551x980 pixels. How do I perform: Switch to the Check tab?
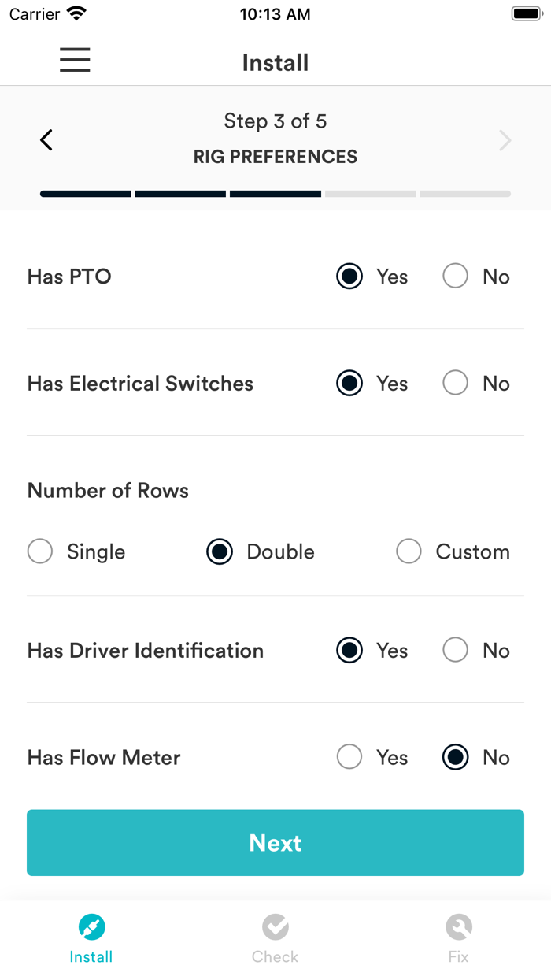click(x=275, y=937)
